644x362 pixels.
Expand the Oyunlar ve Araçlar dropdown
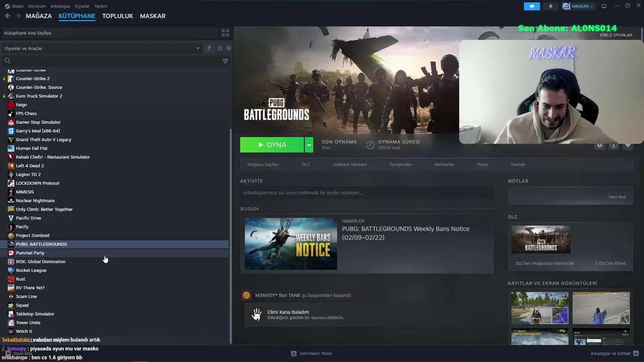coord(102,48)
